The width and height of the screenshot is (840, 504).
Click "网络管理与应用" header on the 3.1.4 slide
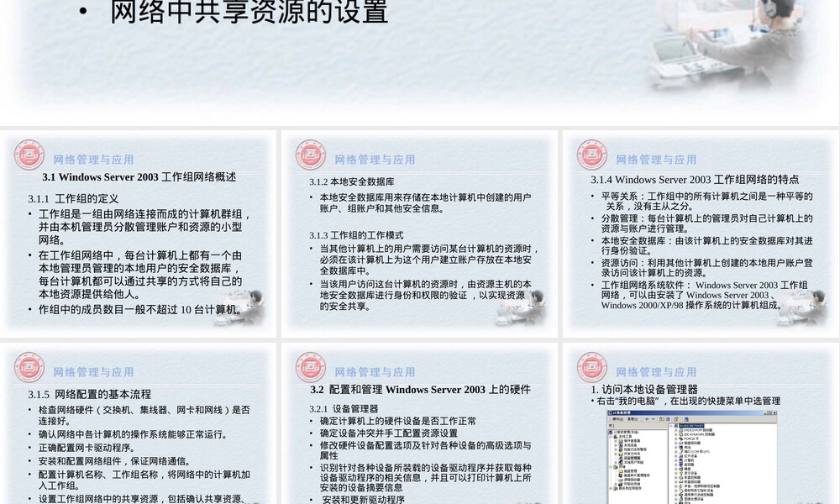(x=656, y=160)
